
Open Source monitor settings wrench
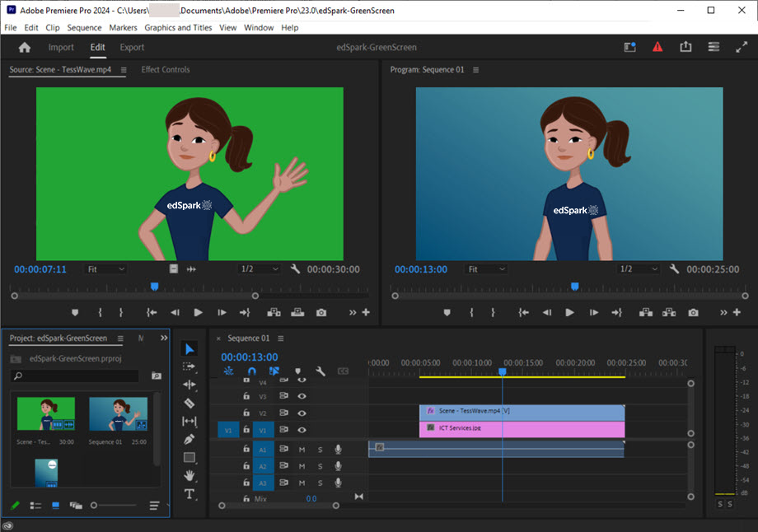(x=295, y=268)
